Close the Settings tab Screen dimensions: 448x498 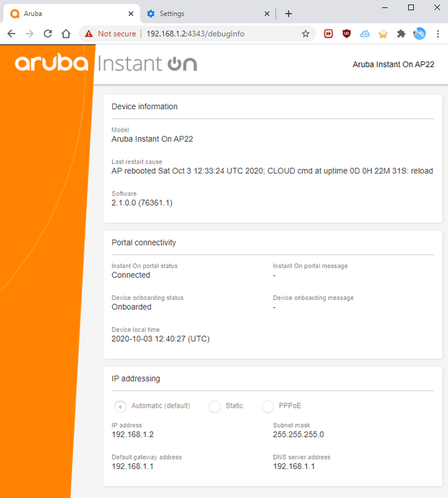coord(267,14)
